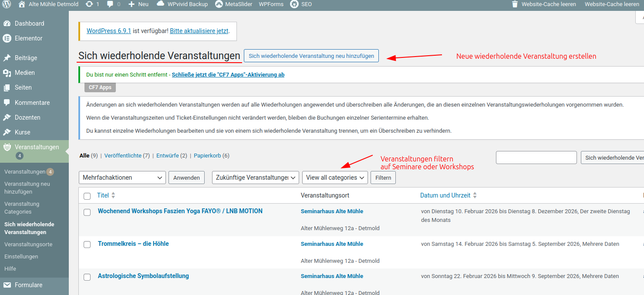Go to Veranstaltungsorte submenu item
This screenshot has height=295, width=644.
point(28,245)
